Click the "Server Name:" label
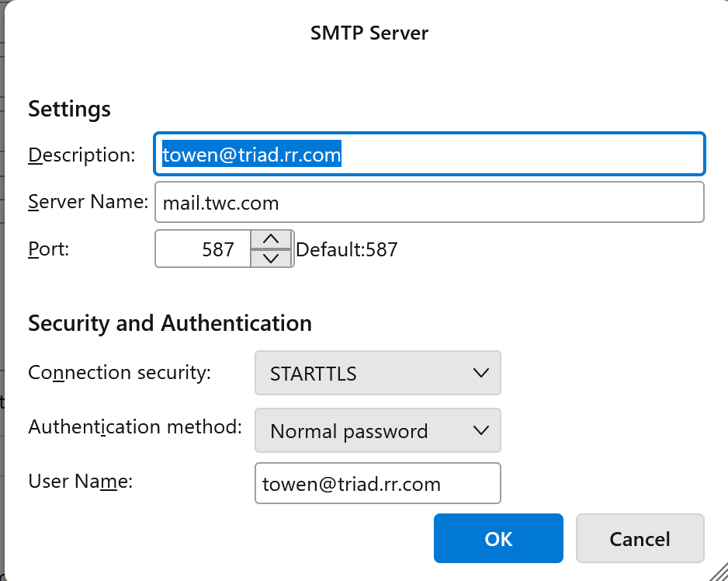The image size is (728, 581). coord(88,202)
